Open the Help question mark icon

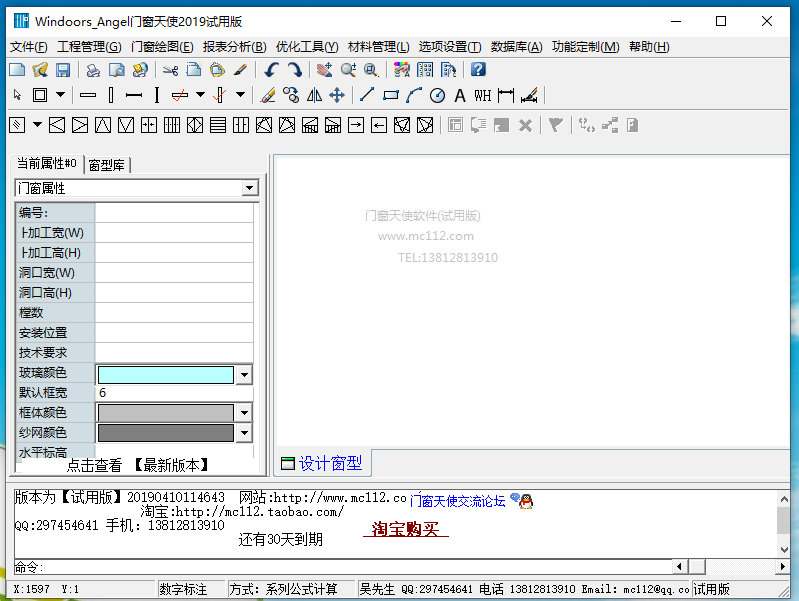478,69
